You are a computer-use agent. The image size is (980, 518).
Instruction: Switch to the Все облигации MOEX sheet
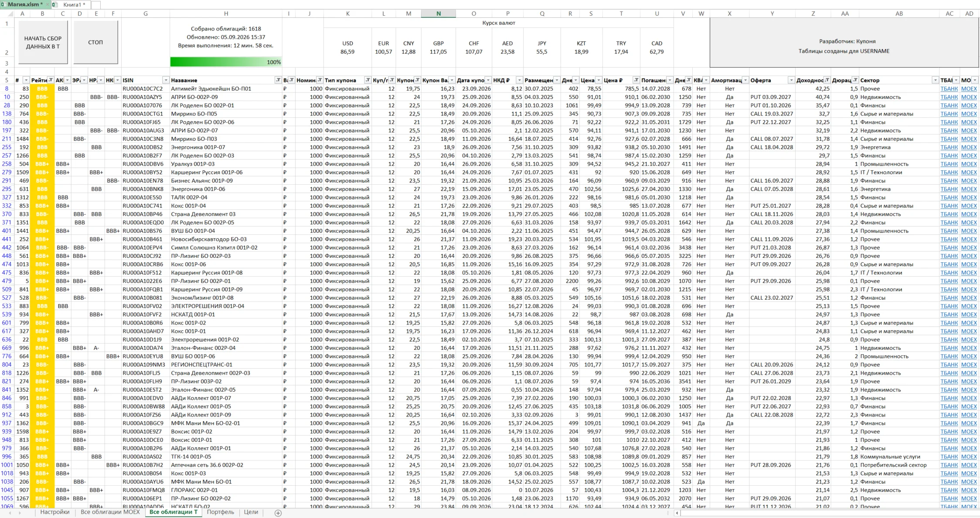110,512
